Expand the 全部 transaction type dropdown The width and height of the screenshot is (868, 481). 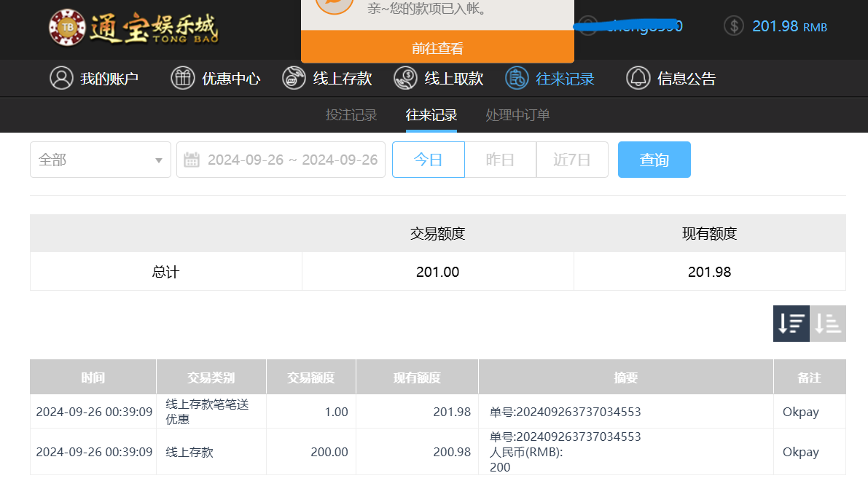[x=100, y=160]
